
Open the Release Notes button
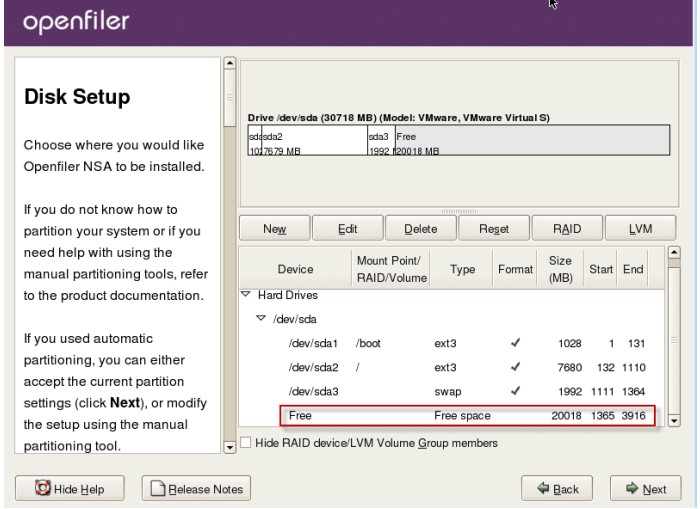click(196, 488)
